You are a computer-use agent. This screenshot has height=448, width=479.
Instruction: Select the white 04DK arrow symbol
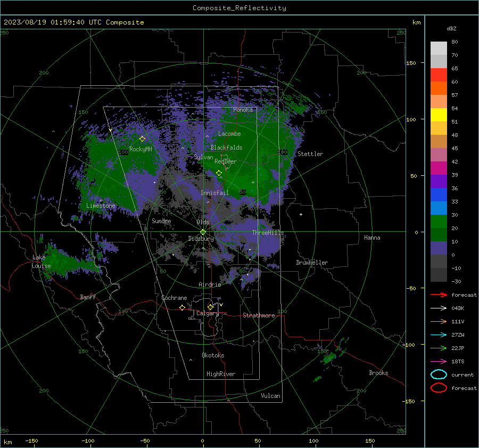pos(439,308)
